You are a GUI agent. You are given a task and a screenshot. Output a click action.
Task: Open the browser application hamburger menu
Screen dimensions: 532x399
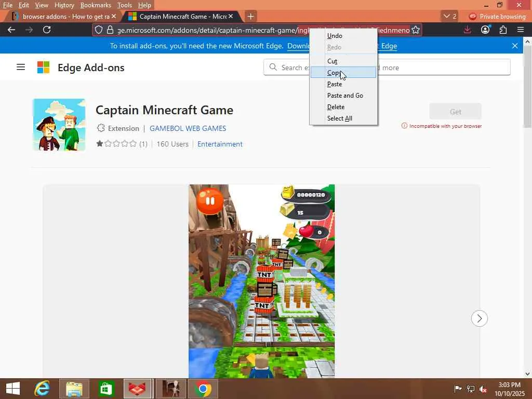(521, 30)
